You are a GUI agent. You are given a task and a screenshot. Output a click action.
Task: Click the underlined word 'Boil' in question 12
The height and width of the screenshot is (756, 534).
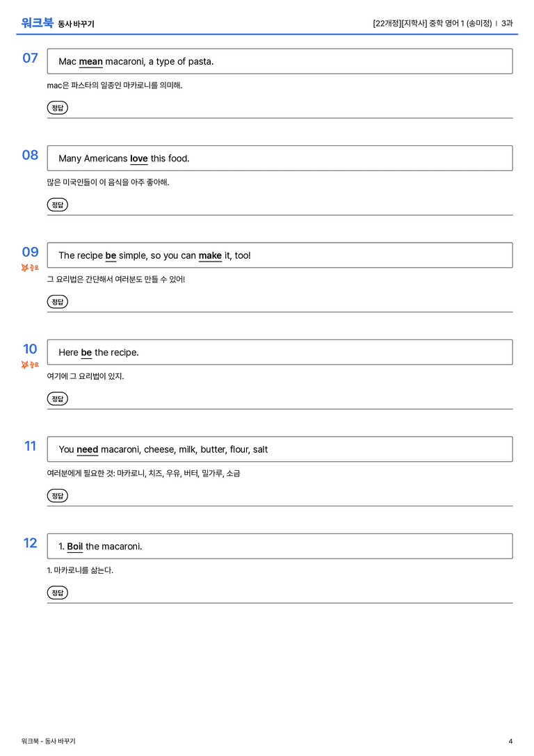74,546
